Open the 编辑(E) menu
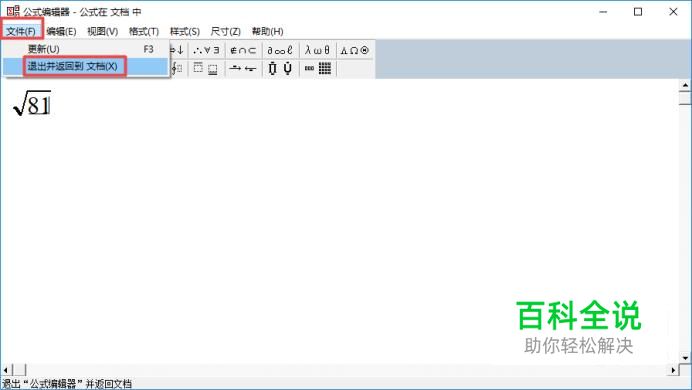Image resolution: width=692 pixels, height=390 pixels. pos(61,31)
